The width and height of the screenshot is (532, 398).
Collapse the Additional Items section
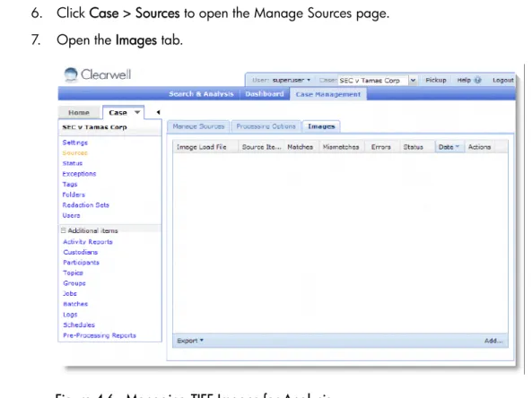(x=63, y=230)
